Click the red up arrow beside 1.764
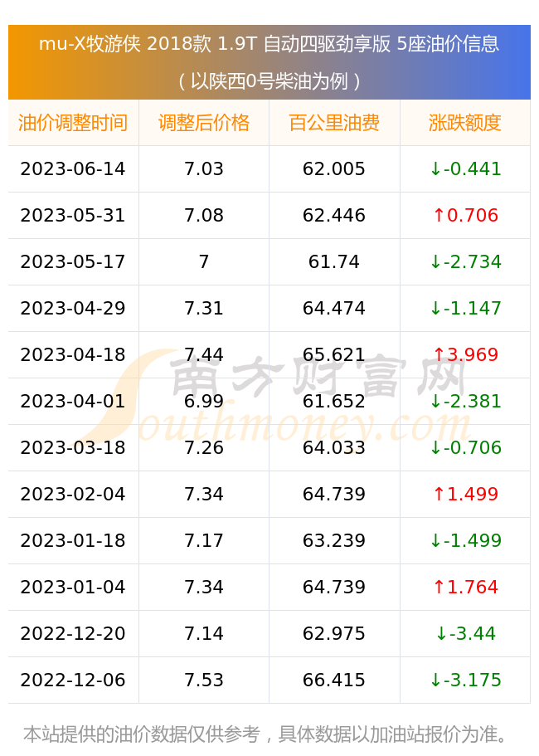The width and height of the screenshot is (539, 756). [439, 587]
